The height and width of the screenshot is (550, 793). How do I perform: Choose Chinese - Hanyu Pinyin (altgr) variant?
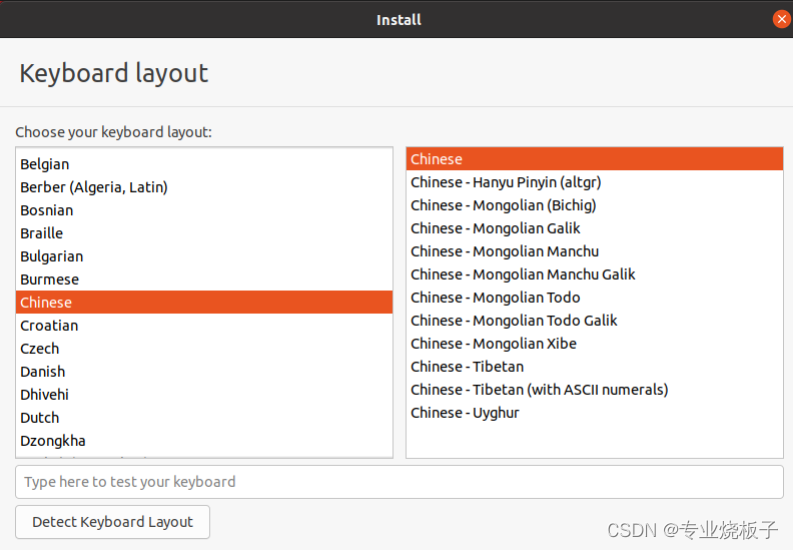tap(595, 182)
